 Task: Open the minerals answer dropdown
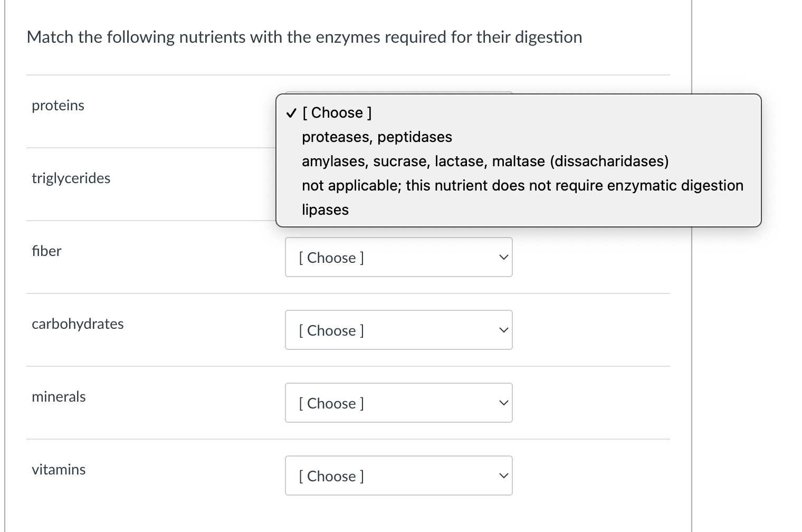coord(398,403)
